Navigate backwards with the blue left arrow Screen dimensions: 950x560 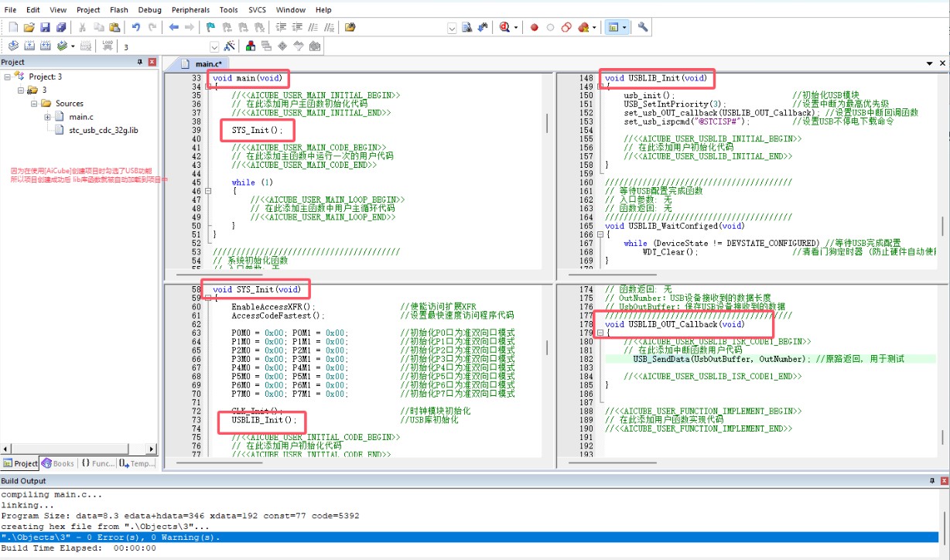pyautogui.click(x=173, y=27)
